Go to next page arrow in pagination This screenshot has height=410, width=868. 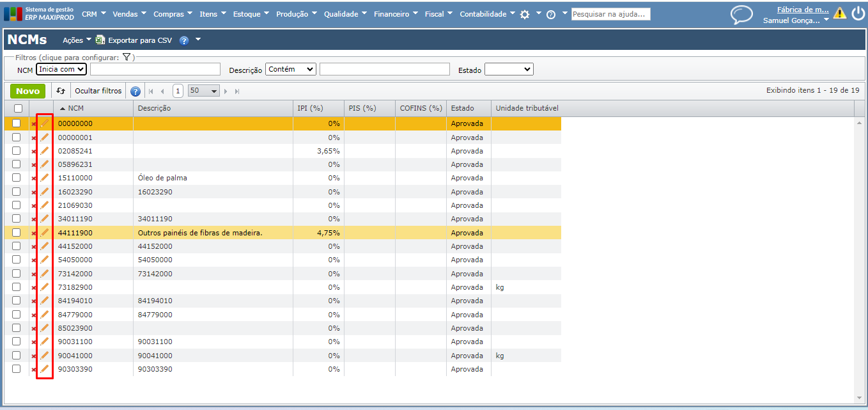(x=226, y=91)
